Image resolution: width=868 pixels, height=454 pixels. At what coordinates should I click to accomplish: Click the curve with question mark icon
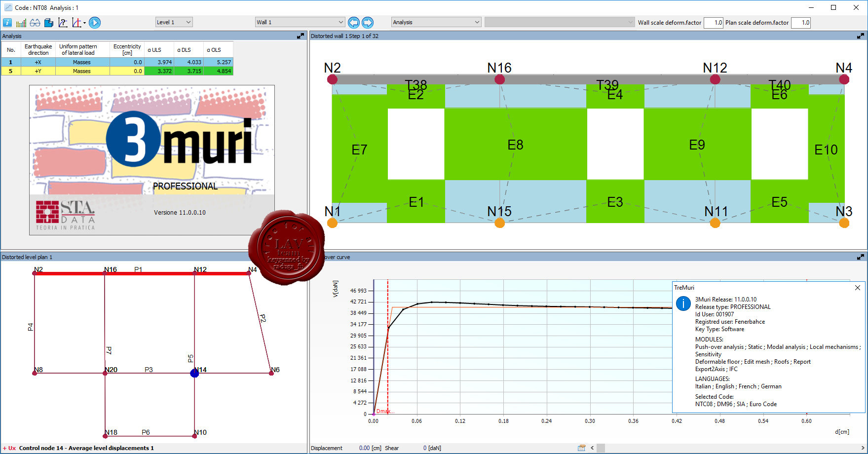coord(63,23)
